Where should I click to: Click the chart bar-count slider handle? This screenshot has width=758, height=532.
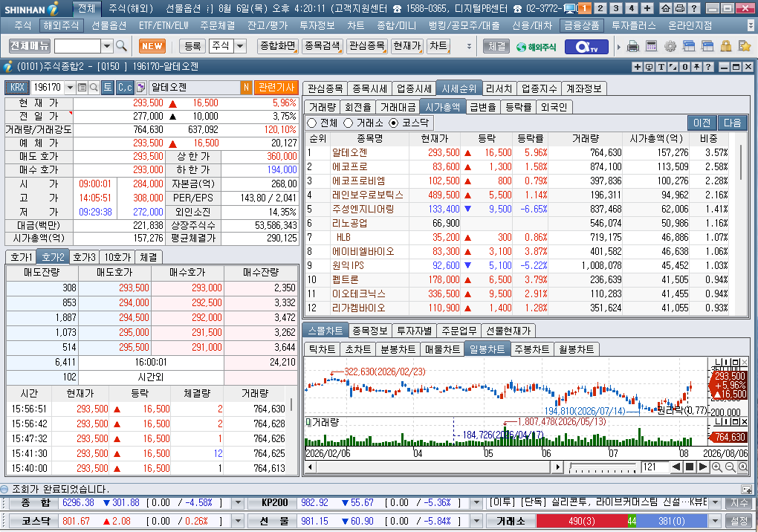point(572,467)
